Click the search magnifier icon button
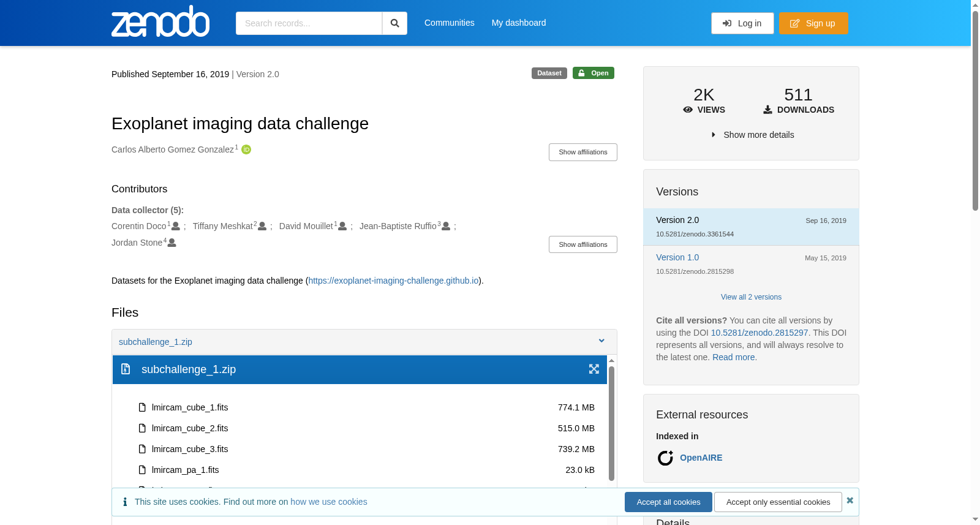This screenshot has height=525, width=980. (x=394, y=23)
